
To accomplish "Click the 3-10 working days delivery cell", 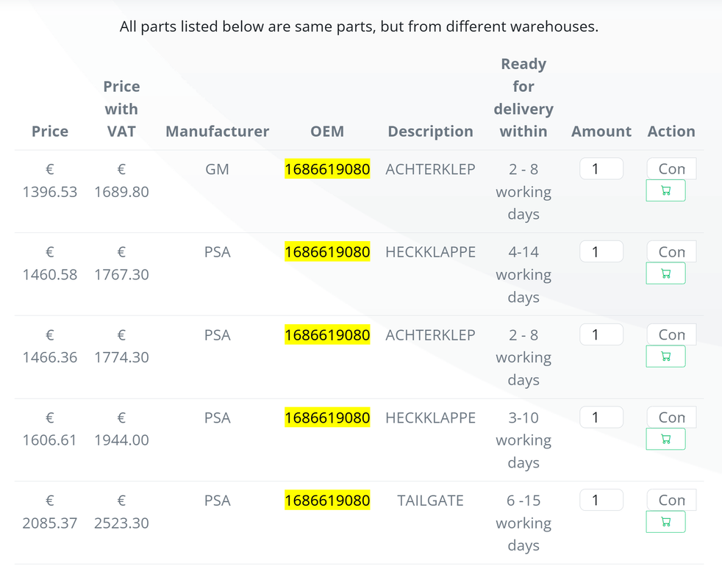I will coord(523,440).
